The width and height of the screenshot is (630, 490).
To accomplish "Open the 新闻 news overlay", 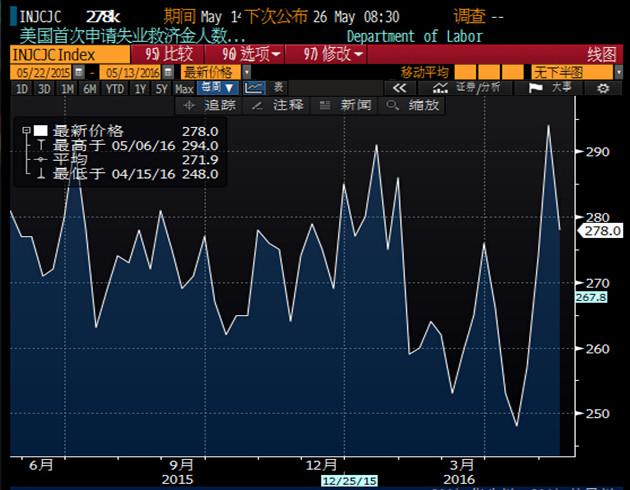I will tap(348, 105).
